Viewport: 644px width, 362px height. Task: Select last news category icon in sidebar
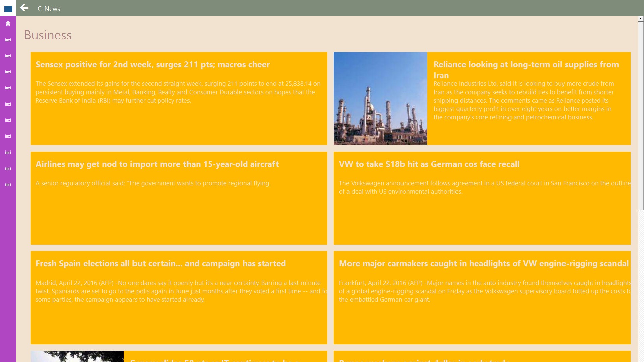point(8,185)
